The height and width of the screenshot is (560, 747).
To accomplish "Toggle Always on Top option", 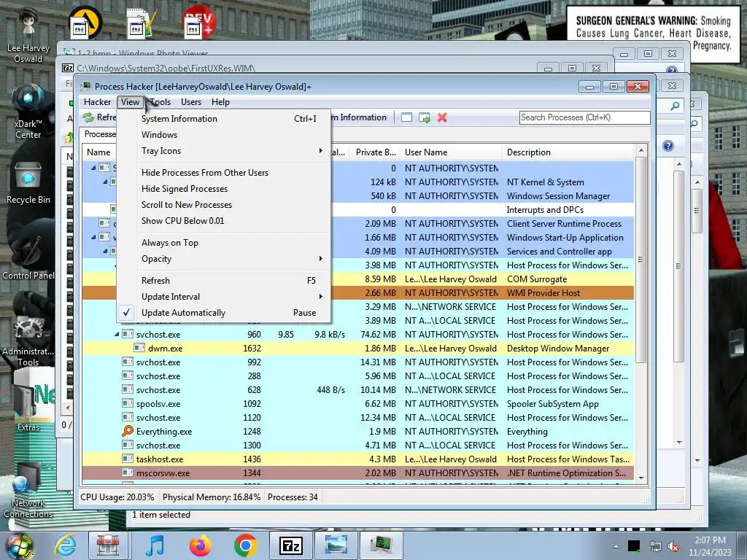I will coord(224,242).
